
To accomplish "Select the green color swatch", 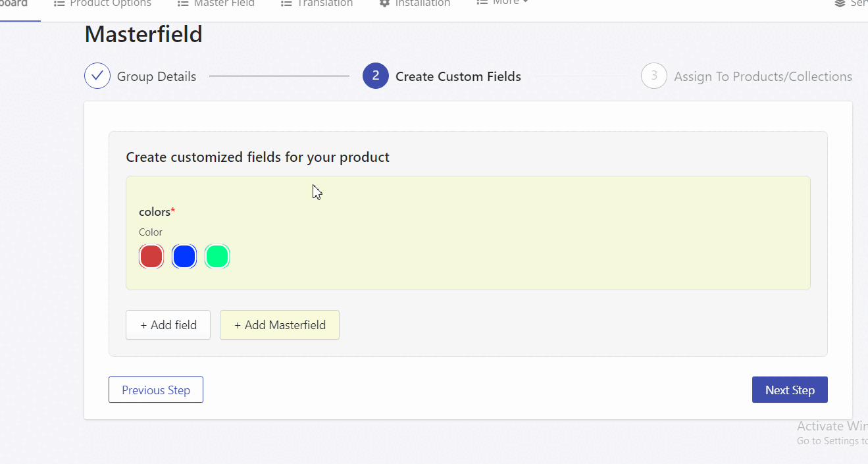I will pos(217,256).
